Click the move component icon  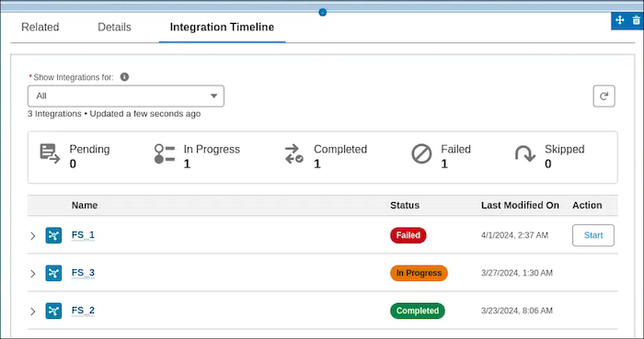[x=620, y=19]
